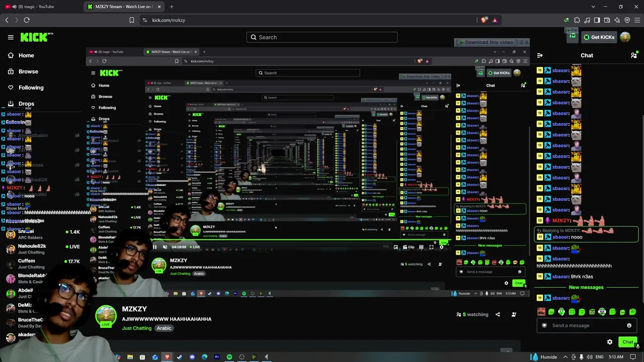Go back to the previous page

tap(7, 20)
